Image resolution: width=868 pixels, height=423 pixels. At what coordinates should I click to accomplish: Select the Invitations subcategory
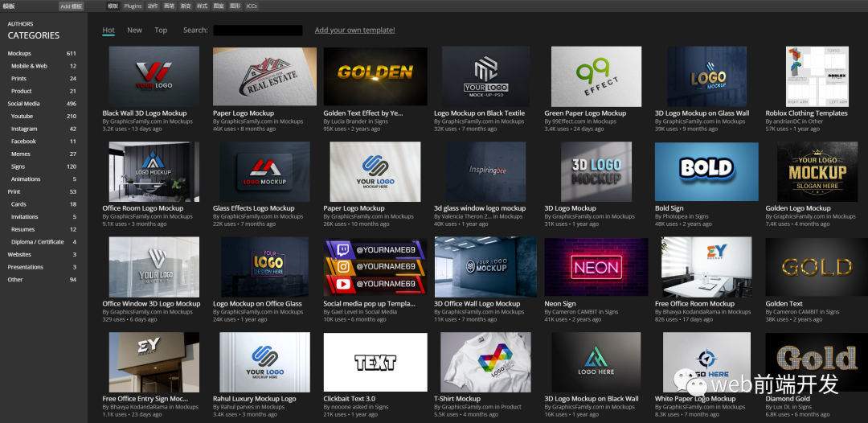[42, 217]
